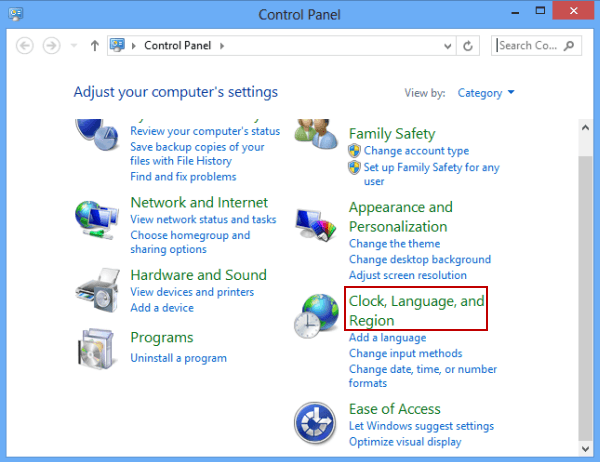600x462 pixels.
Task: Click the Family Safety users icon
Action: tap(316, 134)
